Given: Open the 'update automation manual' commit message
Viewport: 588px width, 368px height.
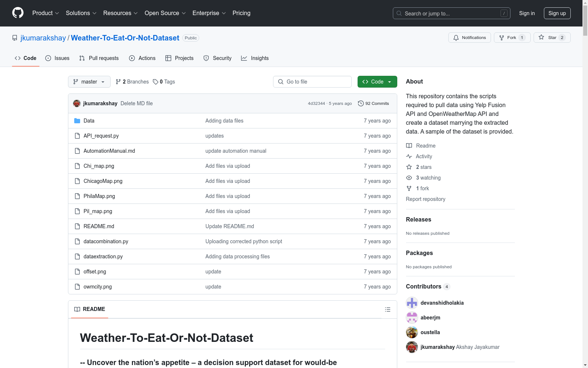Looking at the screenshot, I should click(x=236, y=151).
